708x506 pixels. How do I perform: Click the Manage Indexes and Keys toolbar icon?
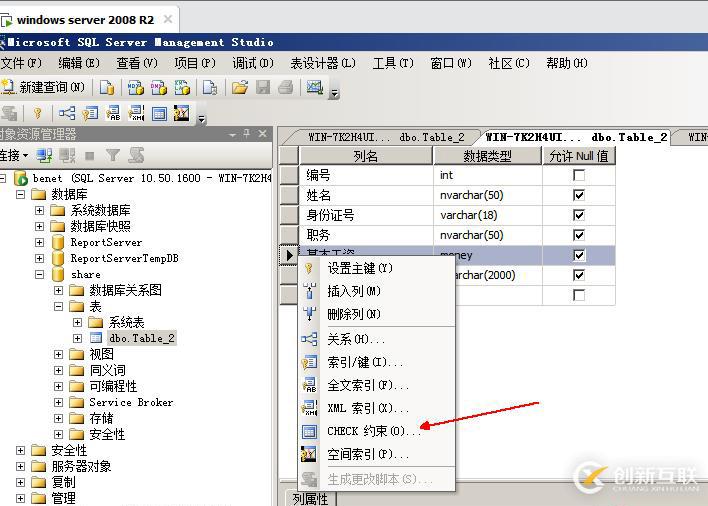pyautogui.click(x=90, y=113)
